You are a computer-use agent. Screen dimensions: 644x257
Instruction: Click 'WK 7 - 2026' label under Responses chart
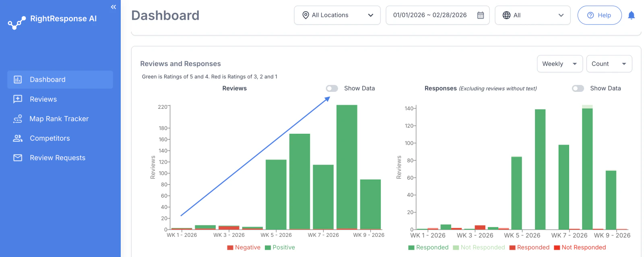(x=569, y=235)
